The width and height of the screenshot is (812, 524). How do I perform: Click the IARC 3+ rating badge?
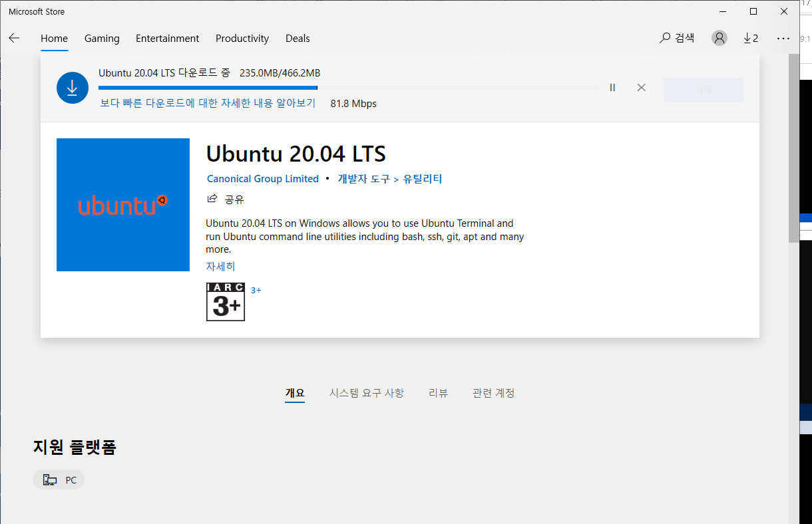226,302
